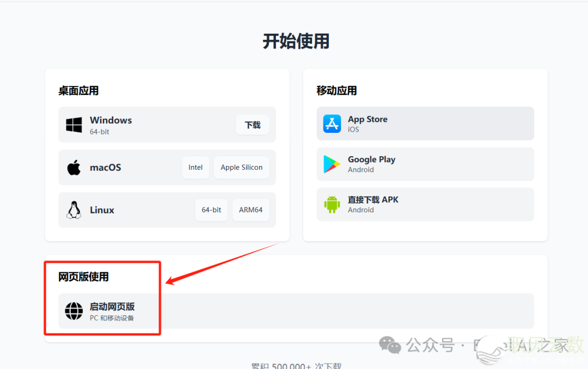Screen dimensions: 588x369
Task: Click the Linux penguin icon
Action: [x=74, y=210]
